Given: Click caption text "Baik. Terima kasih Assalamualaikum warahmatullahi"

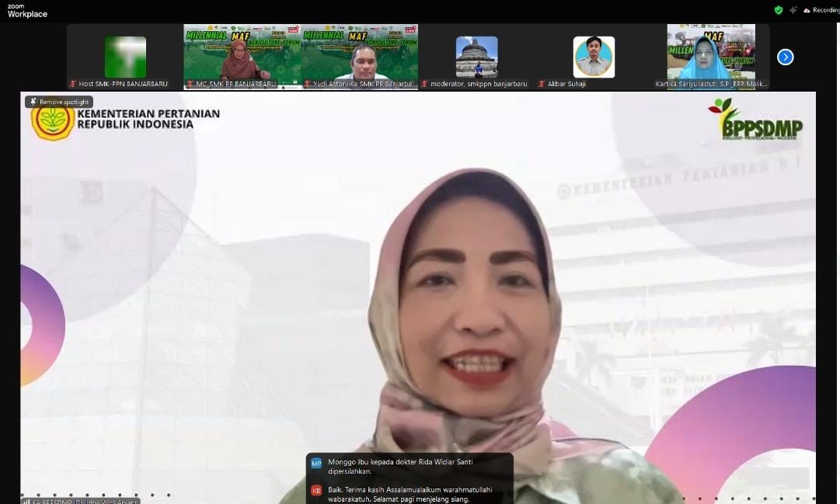Looking at the screenshot, I should click(410, 489).
